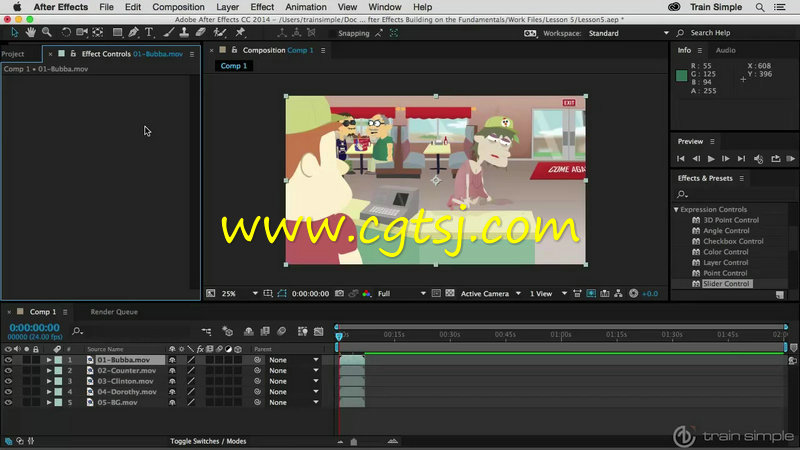Viewport: 800px width, 450px height.
Task: Click the timeline zoom slider handle
Action: click(x=354, y=442)
